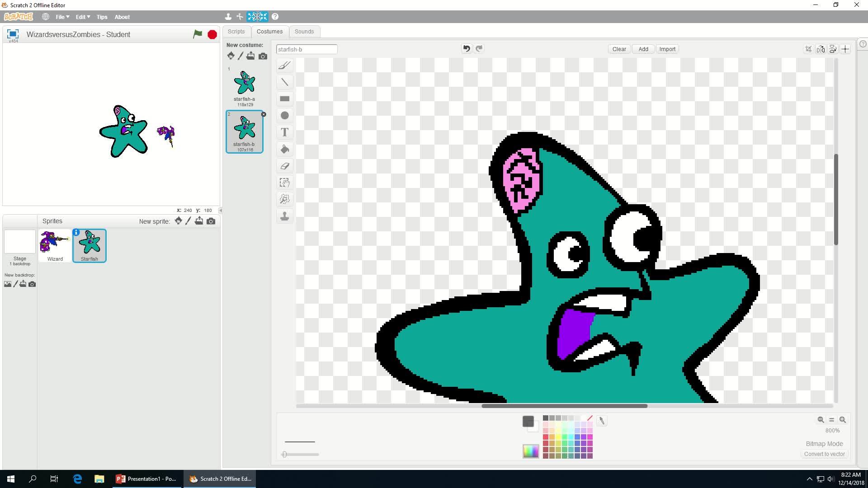Viewport: 868px width, 488px height.
Task: Toggle stage full screen mode
Action: point(13,34)
